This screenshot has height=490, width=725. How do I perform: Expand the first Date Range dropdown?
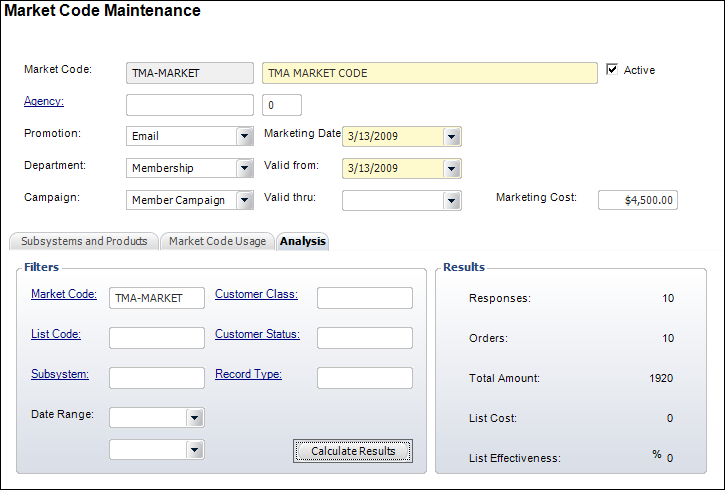pyautogui.click(x=195, y=417)
